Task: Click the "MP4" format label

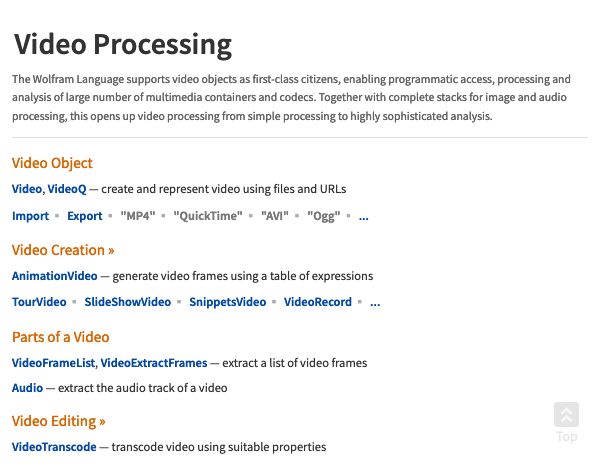Action: click(x=138, y=216)
